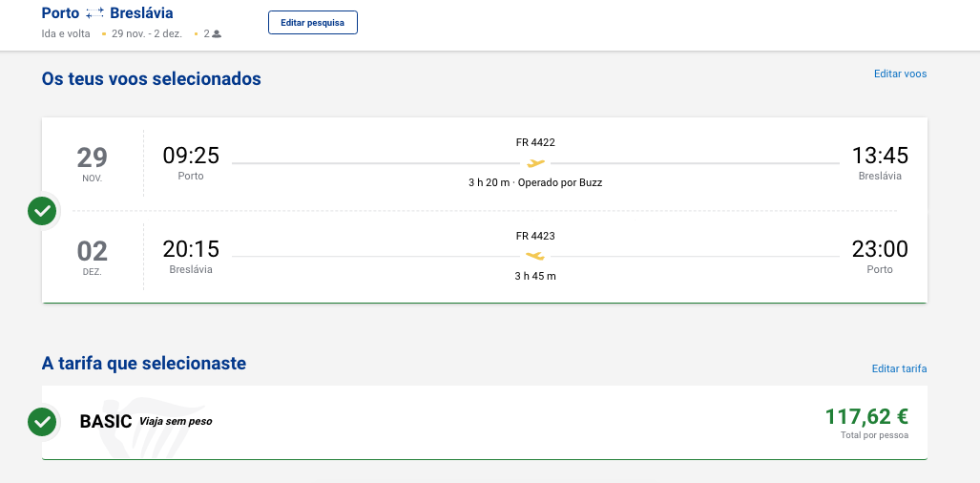Follow the Editar voos link
This screenshot has height=483, width=980.
click(900, 73)
